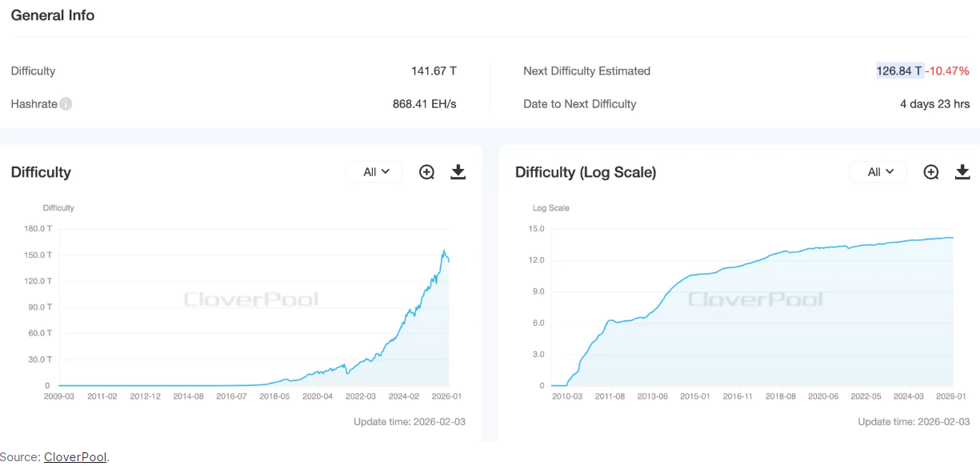Click the 2018-08 label on Log Scale x-axis
Screen dimensions: 980x470
780,396
